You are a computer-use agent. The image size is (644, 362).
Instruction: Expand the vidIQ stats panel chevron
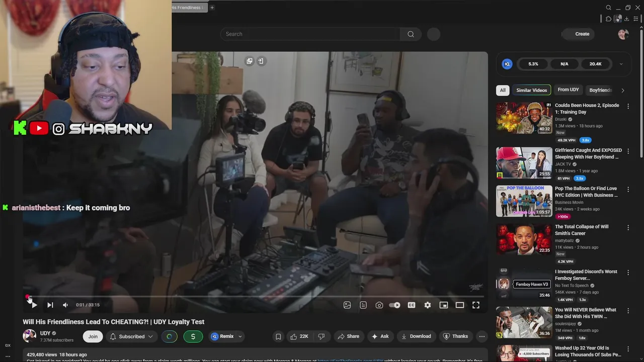tap(621, 64)
